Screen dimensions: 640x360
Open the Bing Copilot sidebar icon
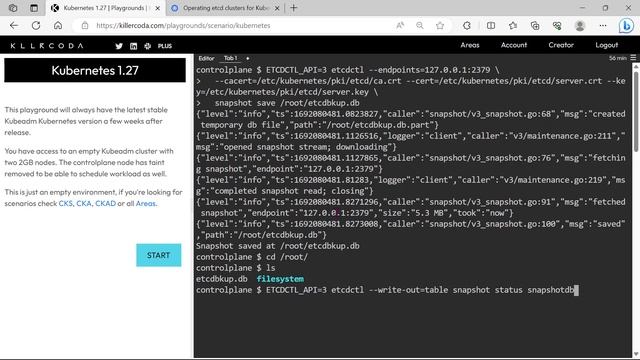tap(626, 25)
